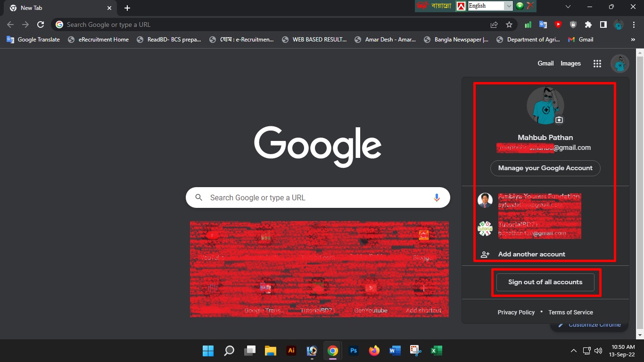Open Department of Agri... bookmark
644x362 pixels.
click(528, 40)
